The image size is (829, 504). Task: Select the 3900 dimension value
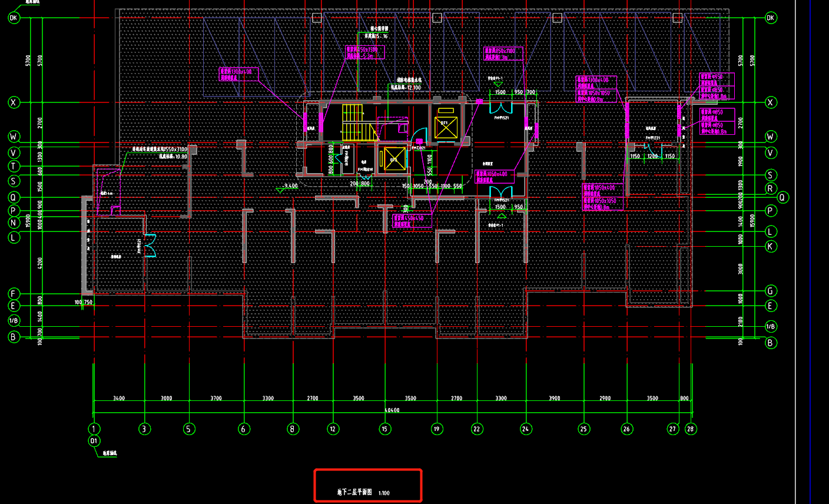[x=555, y=399]
